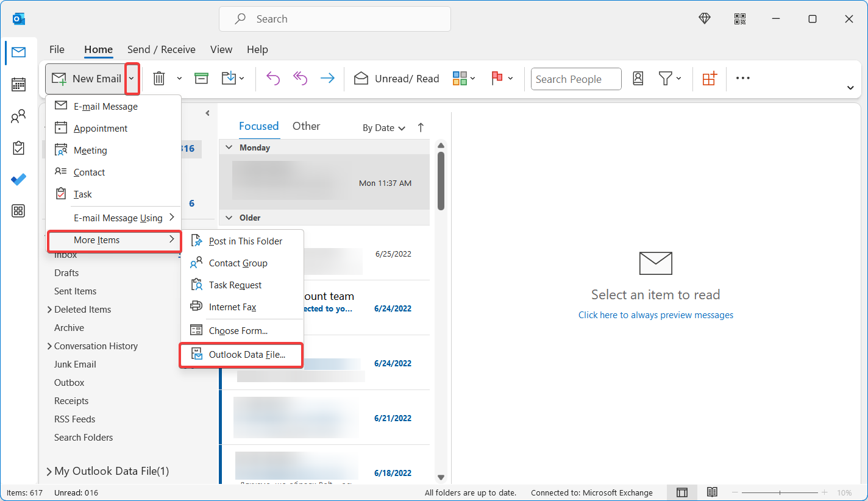Click the top Search box
868x501 pixels.
(335, 19)
